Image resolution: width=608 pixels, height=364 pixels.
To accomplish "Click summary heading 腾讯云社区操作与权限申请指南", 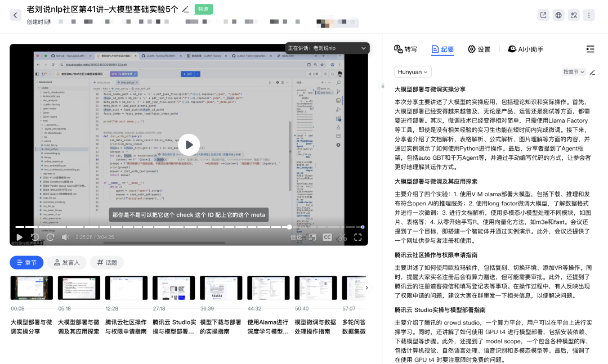I will (436, 255).
